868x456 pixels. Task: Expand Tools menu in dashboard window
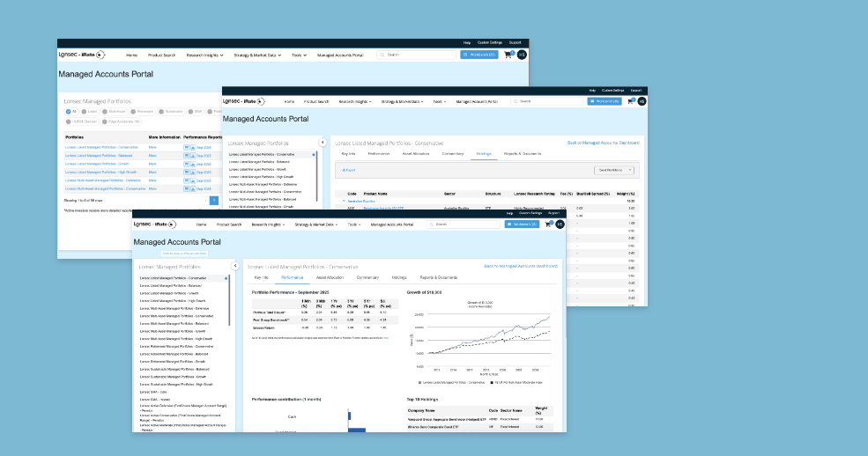point(299,55)
